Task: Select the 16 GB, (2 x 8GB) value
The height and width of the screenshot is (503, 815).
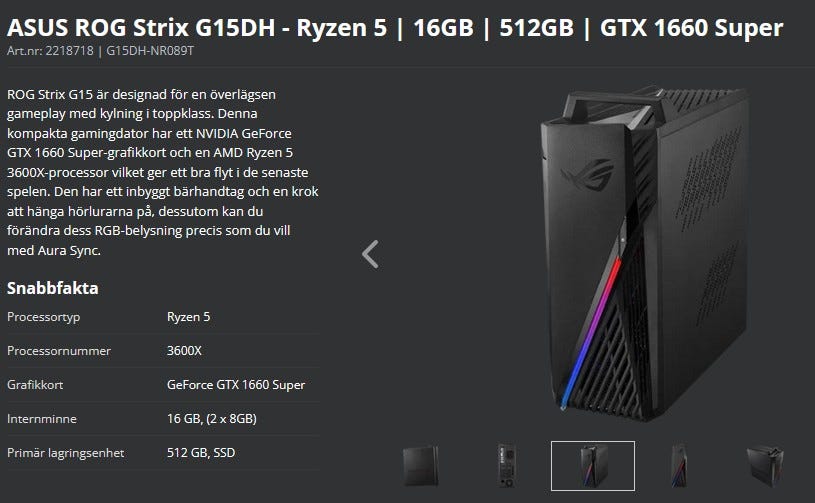Action: click(212, 419)
